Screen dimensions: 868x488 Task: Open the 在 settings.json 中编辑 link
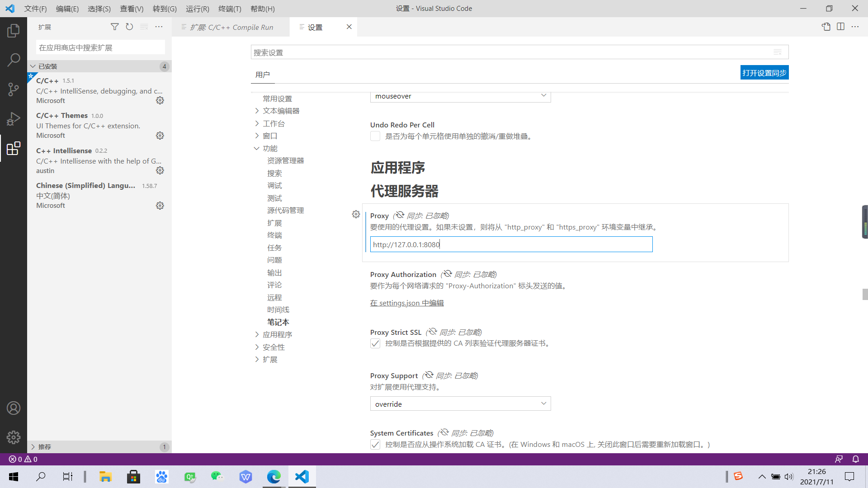point(406,303)
